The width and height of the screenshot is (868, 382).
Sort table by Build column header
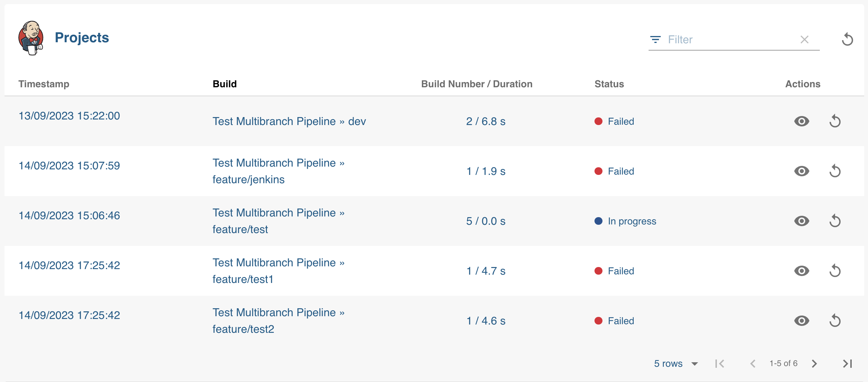tap(225, 84)
